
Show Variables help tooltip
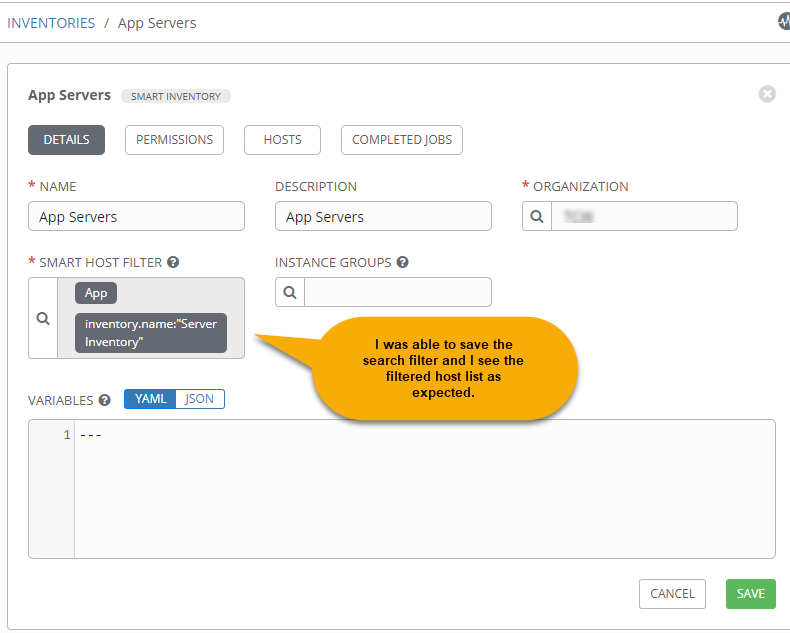tap(105, 400)
